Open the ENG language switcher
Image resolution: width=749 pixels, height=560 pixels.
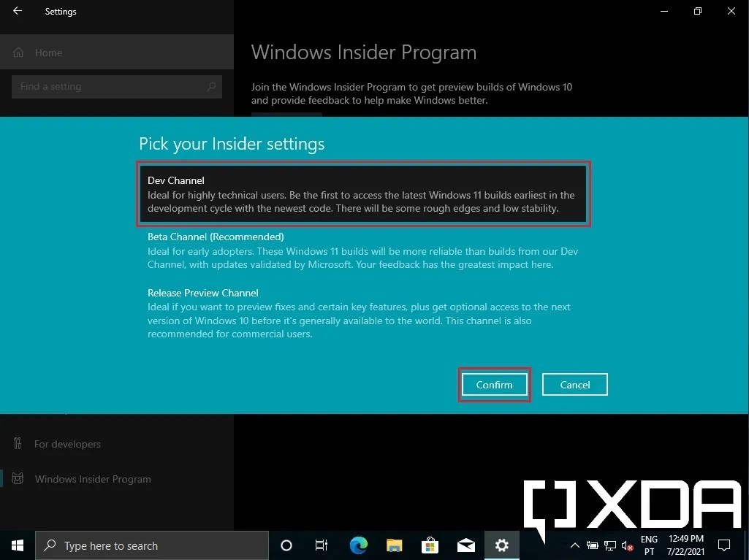(649, 545)
